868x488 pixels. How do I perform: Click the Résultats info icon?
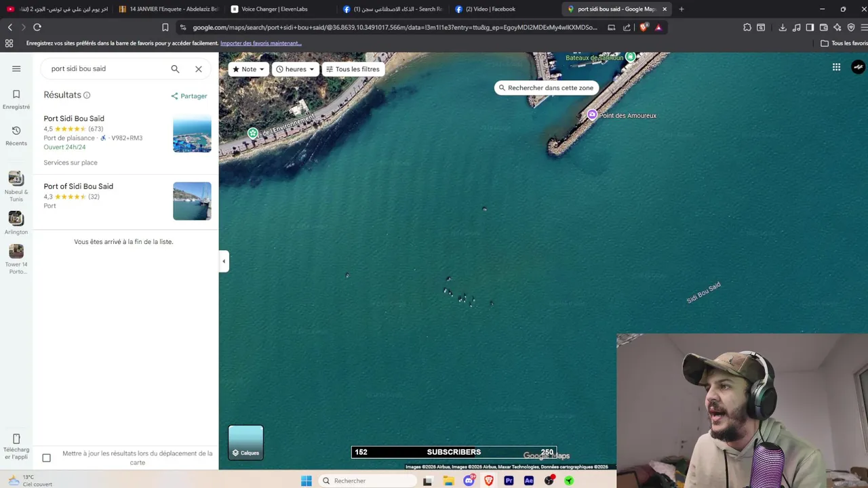point(87,96)
